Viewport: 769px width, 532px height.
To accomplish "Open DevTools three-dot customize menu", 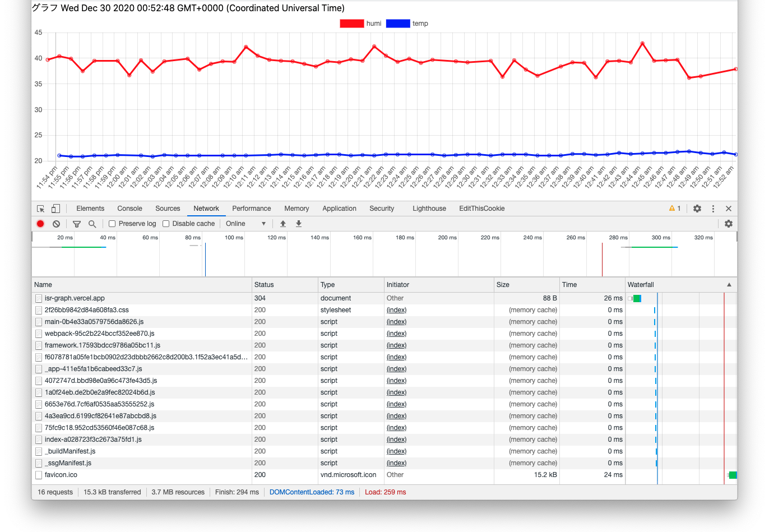I will [713, 209].
